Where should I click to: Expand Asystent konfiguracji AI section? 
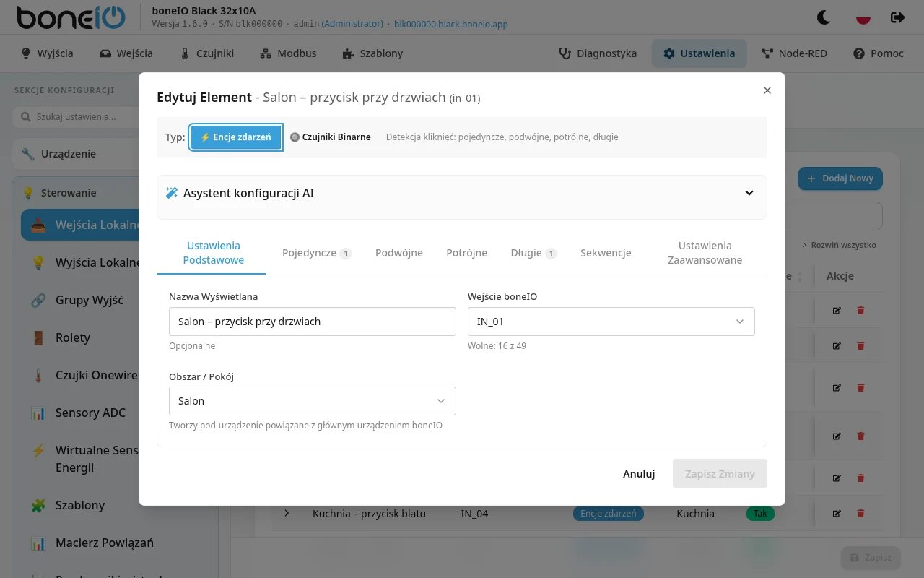pos(462,193)
